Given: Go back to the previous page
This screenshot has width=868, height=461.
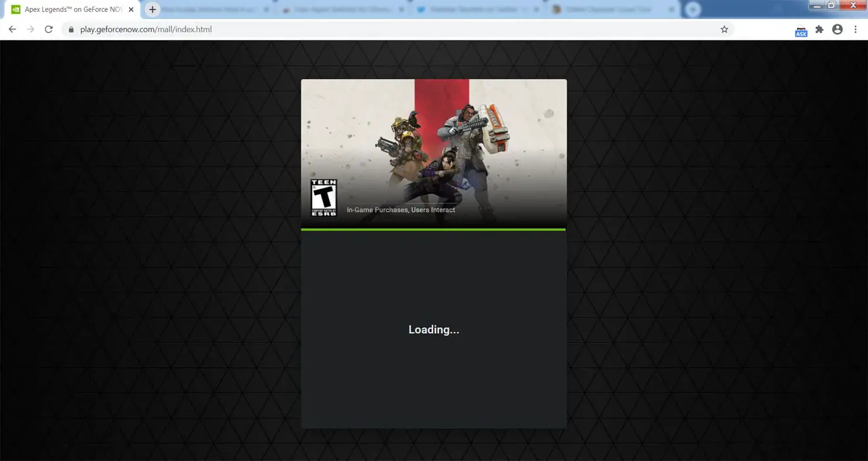Looking at the screenshot, I should tap(12, 29).
